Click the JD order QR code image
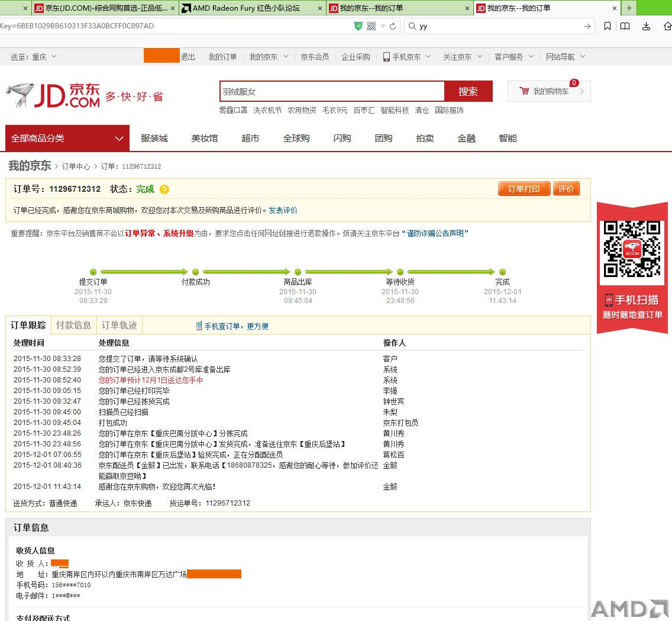 (x=632, y=248)
